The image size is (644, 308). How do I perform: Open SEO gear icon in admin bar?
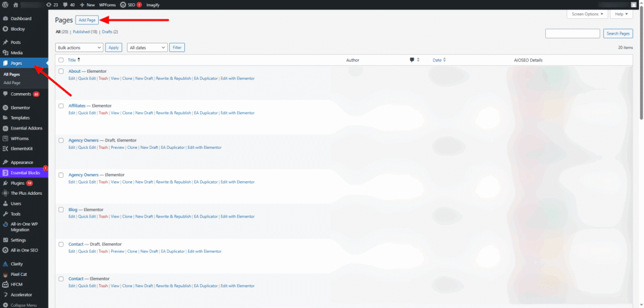tap(123, 5)
